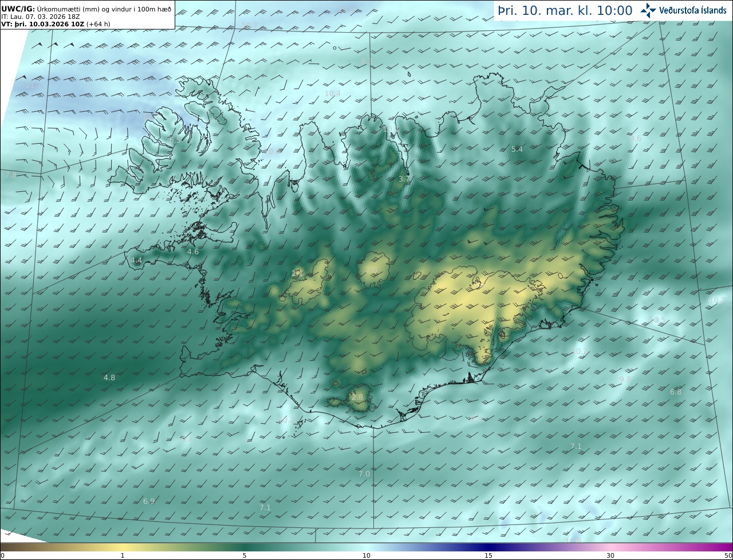Screen dimensions: 733x560
Task: Click the 7.8 value label
Action: 11,175
